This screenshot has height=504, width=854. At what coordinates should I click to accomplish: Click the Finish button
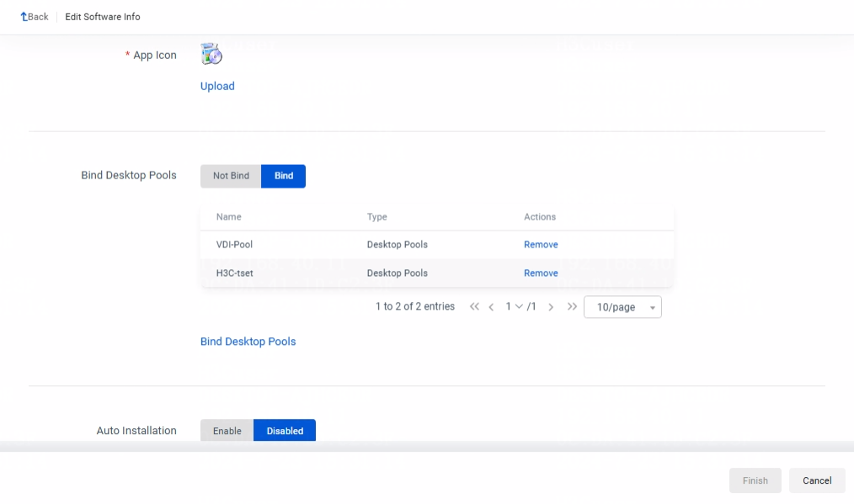(x=755, y=480)
